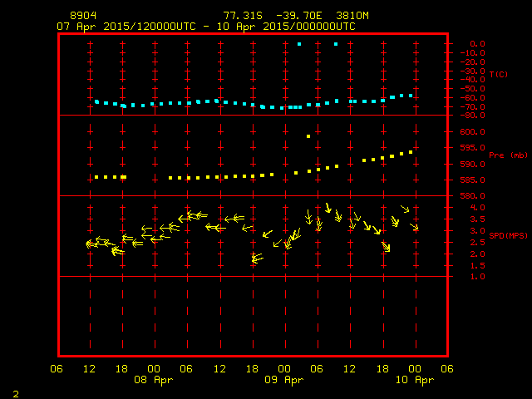Pick the 1.0 wind speed tick
This screenshot has height=399, width=532.
coord(477,277)
